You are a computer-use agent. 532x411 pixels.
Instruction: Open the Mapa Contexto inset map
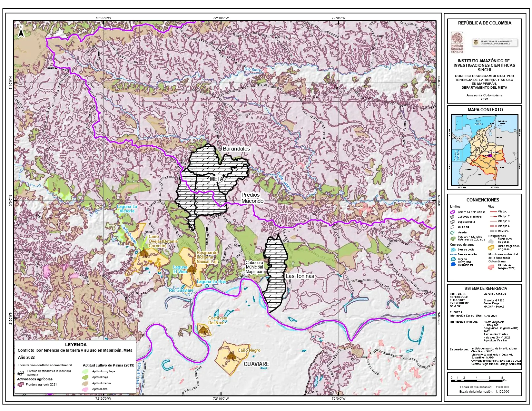(484, 150)
